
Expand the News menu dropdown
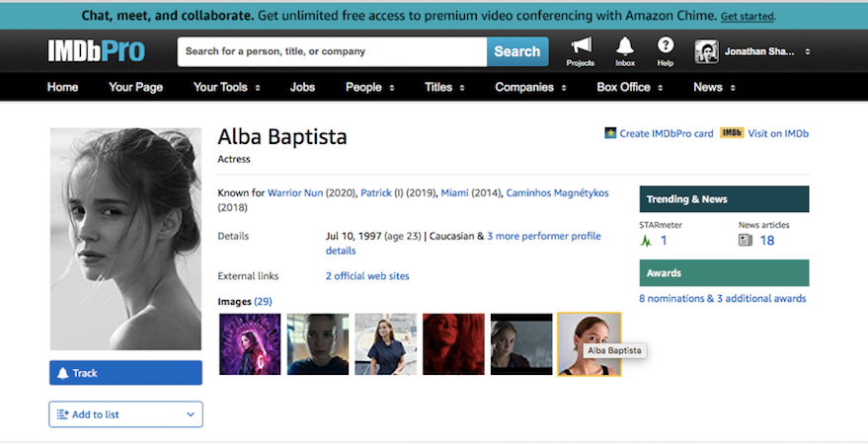point(733,88)
